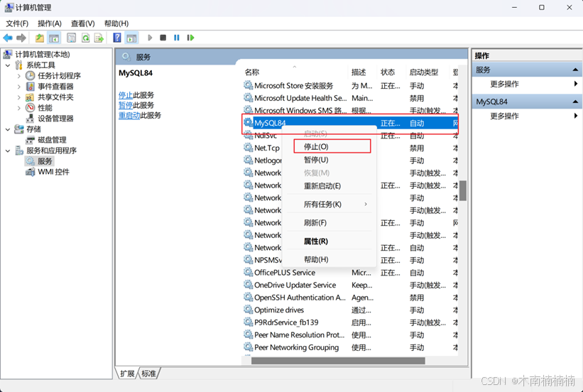This screenshot has height=392, width=583.
Task: Open 所有任务(K) submenu
Action: (331, 205)
